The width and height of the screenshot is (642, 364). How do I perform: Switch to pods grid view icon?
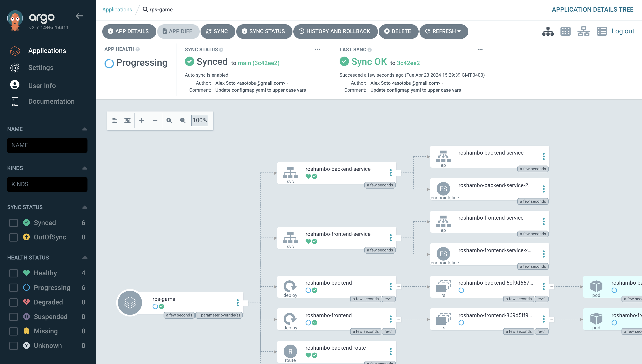[566, 31]
